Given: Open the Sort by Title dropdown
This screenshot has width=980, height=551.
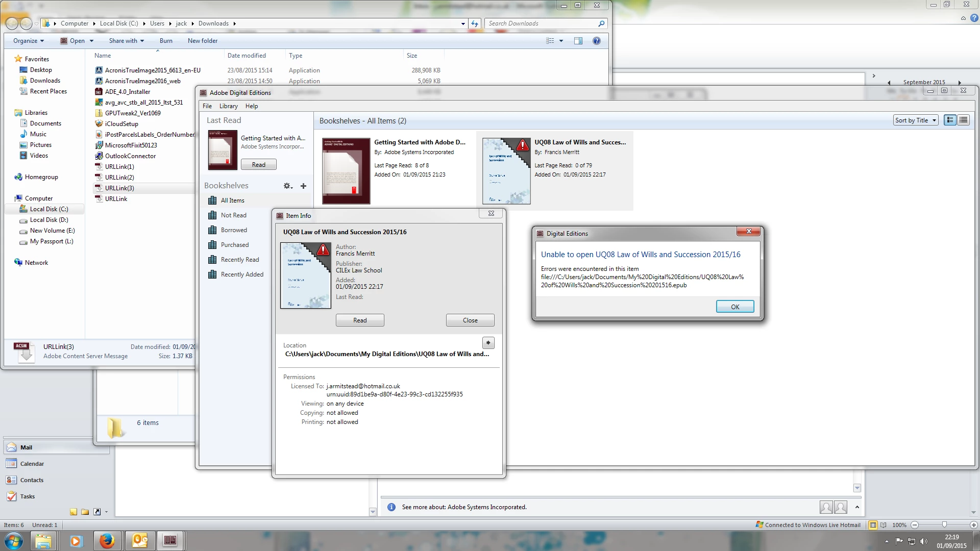Looking at the screenshot, I should (x=916, y=120).
